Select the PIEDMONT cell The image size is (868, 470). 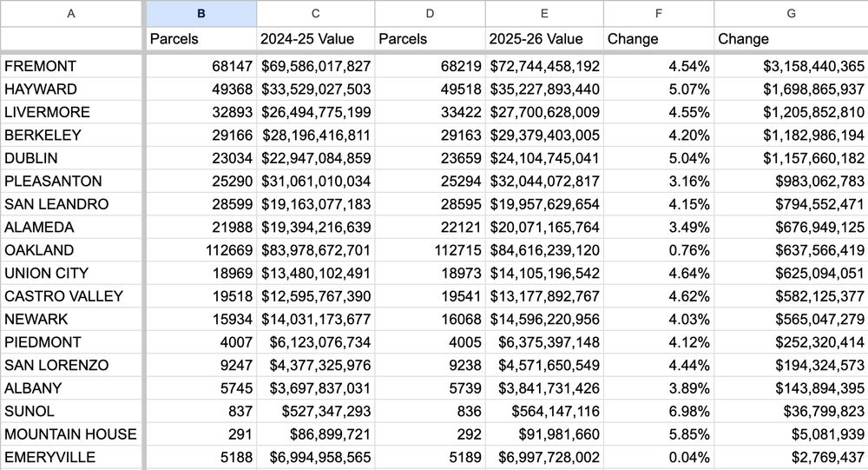(71, 342)
